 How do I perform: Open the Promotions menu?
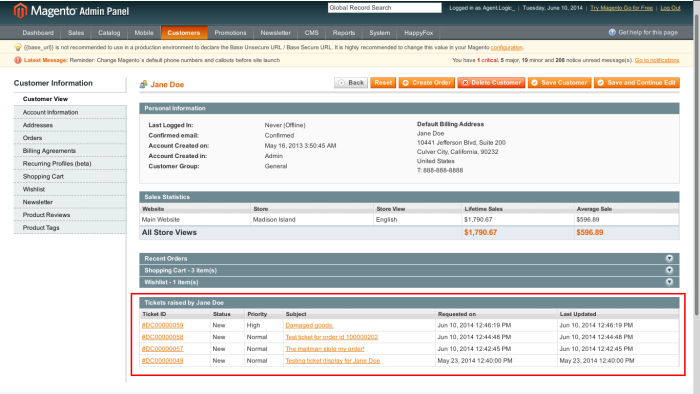230,33
